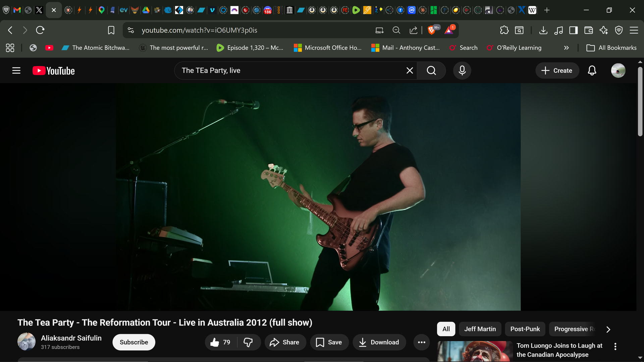
Task: Open browser downloads icon
Action: [x=543, y=30]
